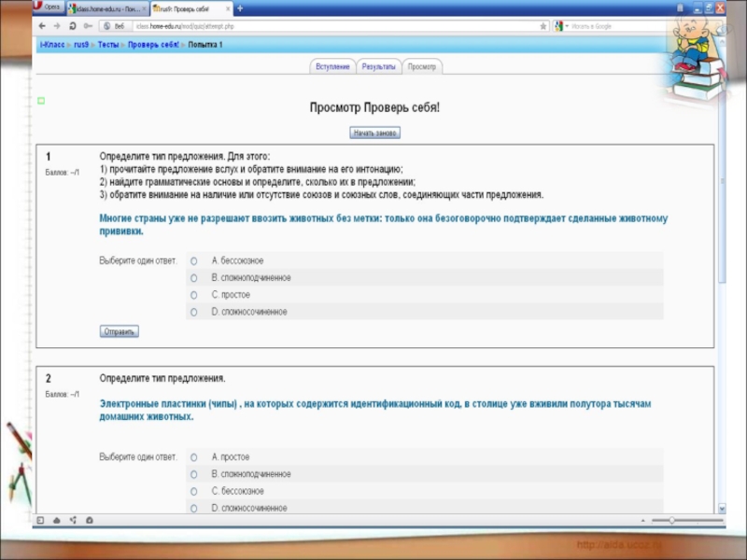This screenshot has height=560, width=747.
Task: Reload the page with the refresh icon
Action: click(x=73, y=26)
